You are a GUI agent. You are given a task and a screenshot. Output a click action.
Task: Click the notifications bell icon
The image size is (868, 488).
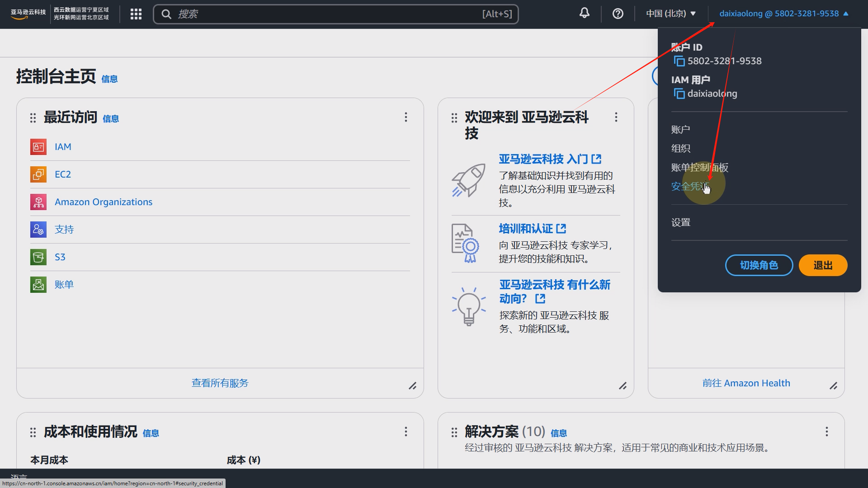coord(584,13)
